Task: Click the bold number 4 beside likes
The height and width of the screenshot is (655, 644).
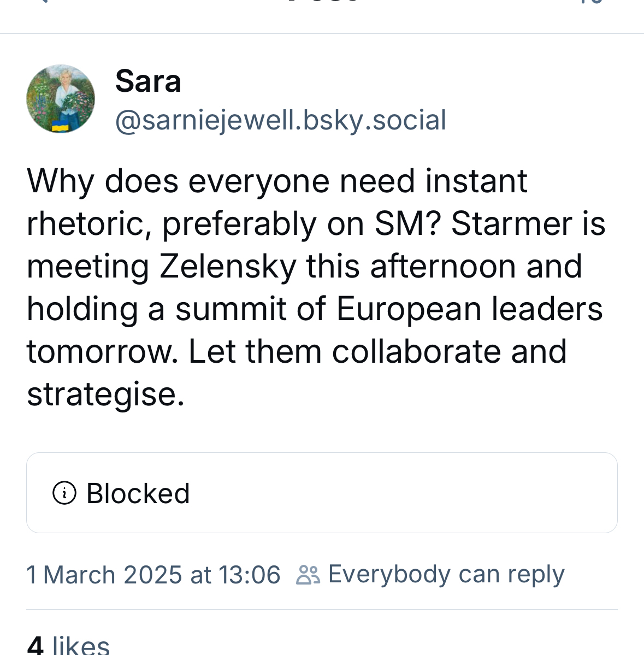Action: click(35, 646)
